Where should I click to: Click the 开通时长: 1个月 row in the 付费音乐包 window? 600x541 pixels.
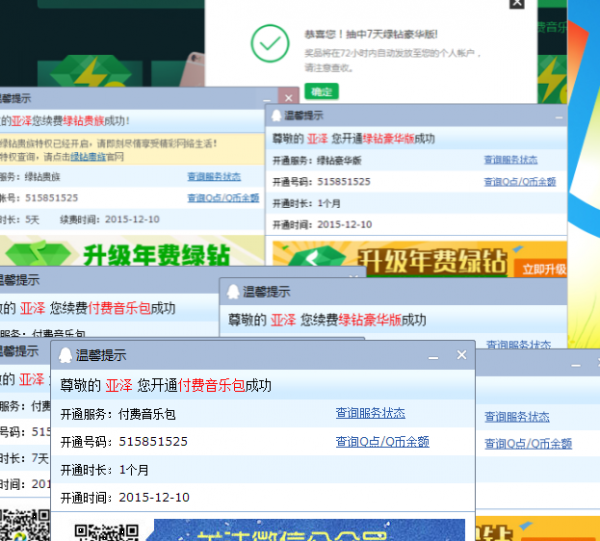pos(263,469)
